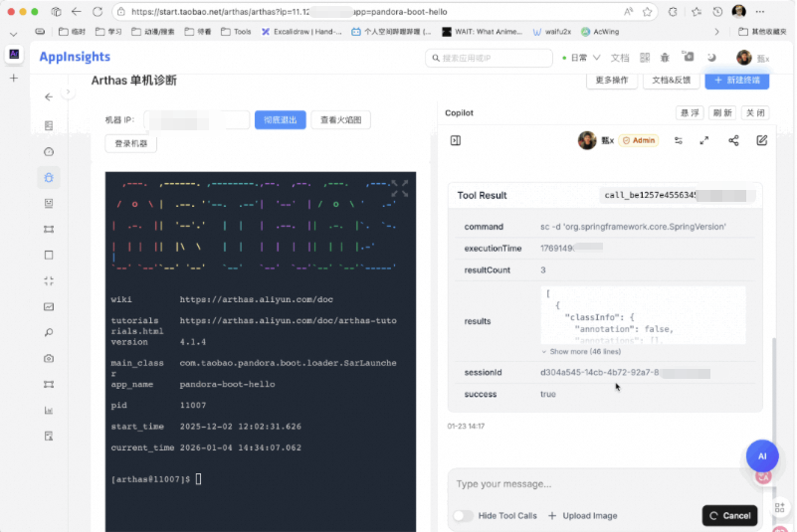Toggle the dark mode moon icon
The height and width of the screenshot is (532, 797).
click(x=712, y=58)
